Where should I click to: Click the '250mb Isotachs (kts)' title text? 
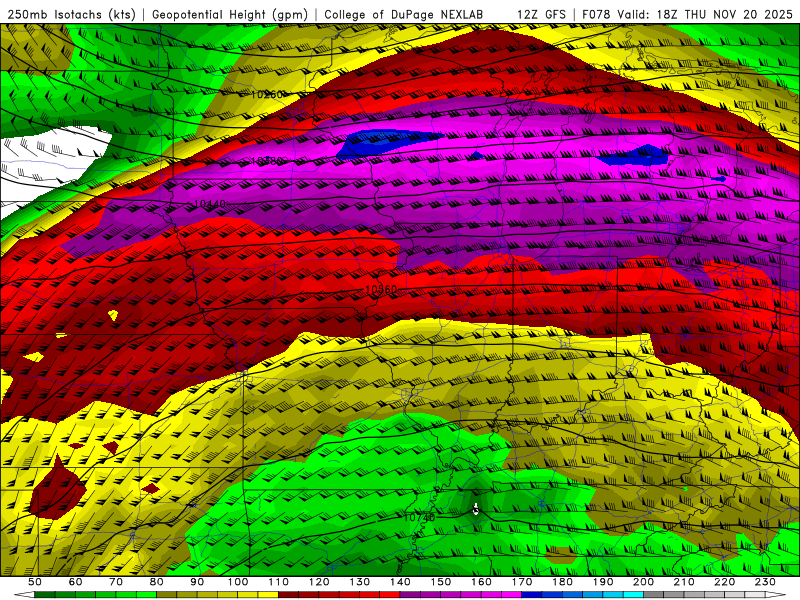coord(71,14)
